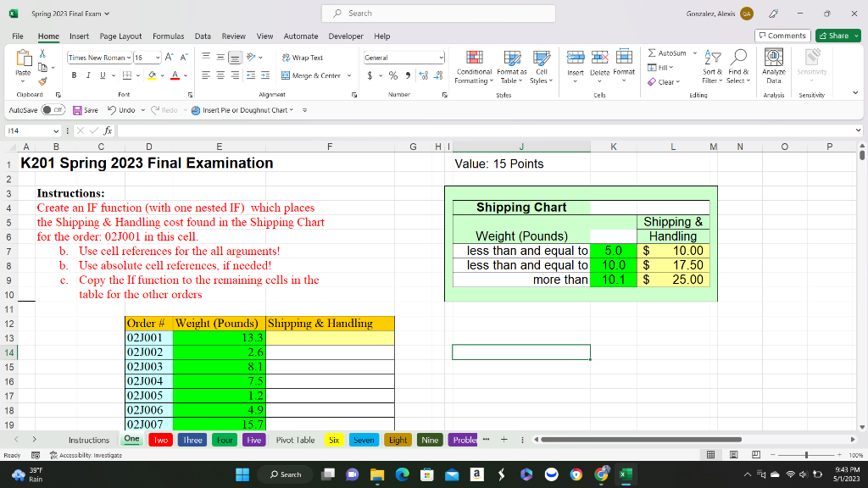Click the Increase Indent icon
The image size is (868, 488).
click(265, 75)
